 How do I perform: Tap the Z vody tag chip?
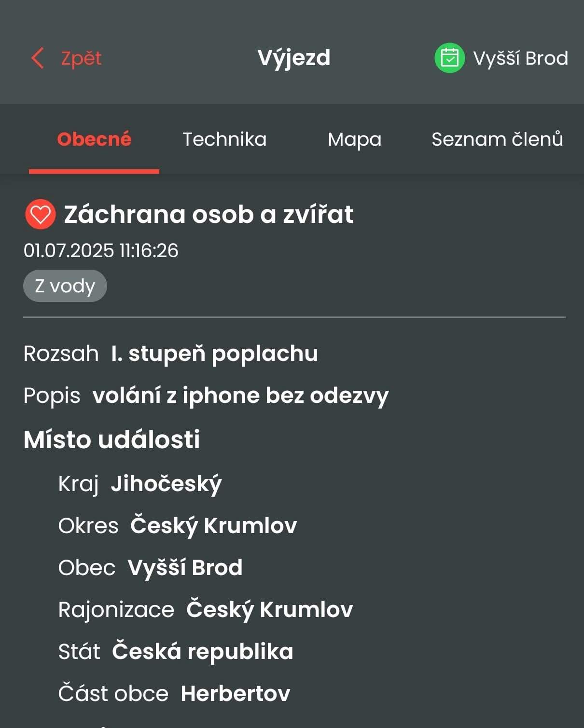(65, 286)
